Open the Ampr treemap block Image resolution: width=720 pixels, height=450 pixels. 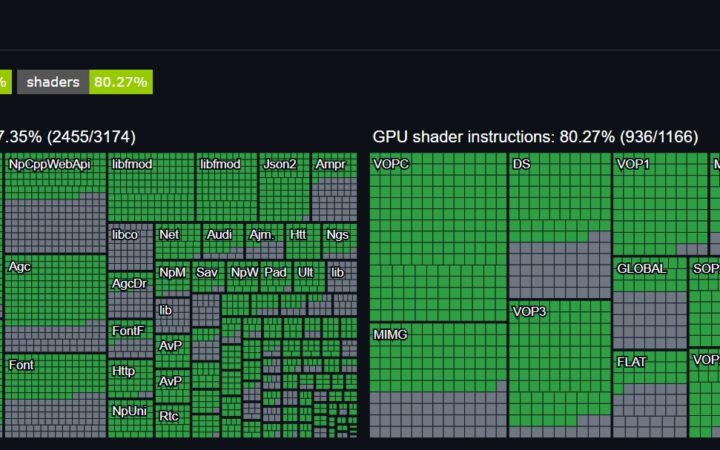334,187
